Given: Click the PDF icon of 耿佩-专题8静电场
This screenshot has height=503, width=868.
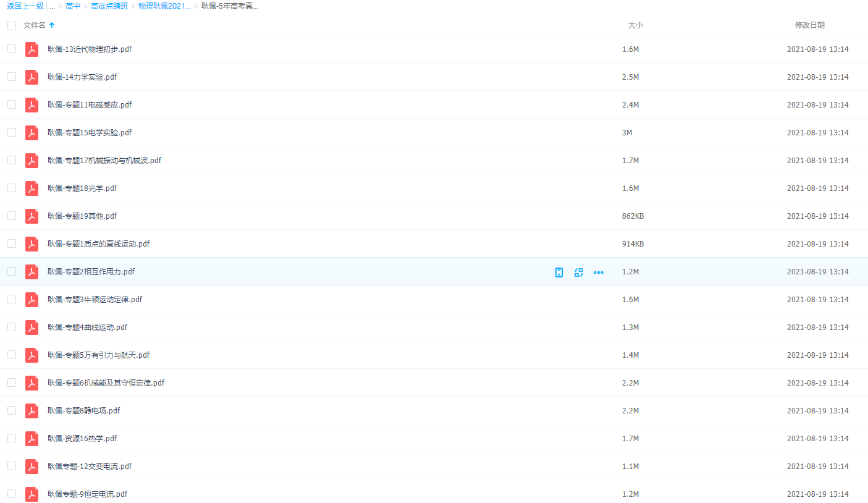Looking at the screenshot, I should coord(32,411).
